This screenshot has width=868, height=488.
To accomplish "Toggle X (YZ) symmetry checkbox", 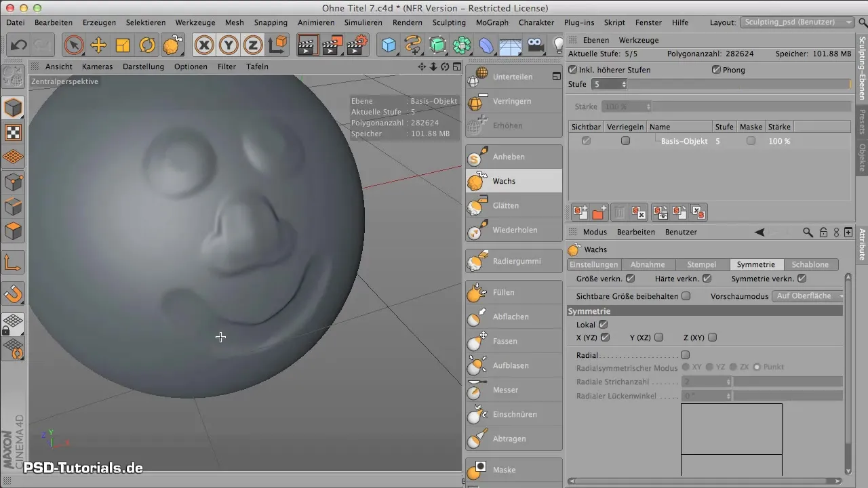I will point(606,338).
